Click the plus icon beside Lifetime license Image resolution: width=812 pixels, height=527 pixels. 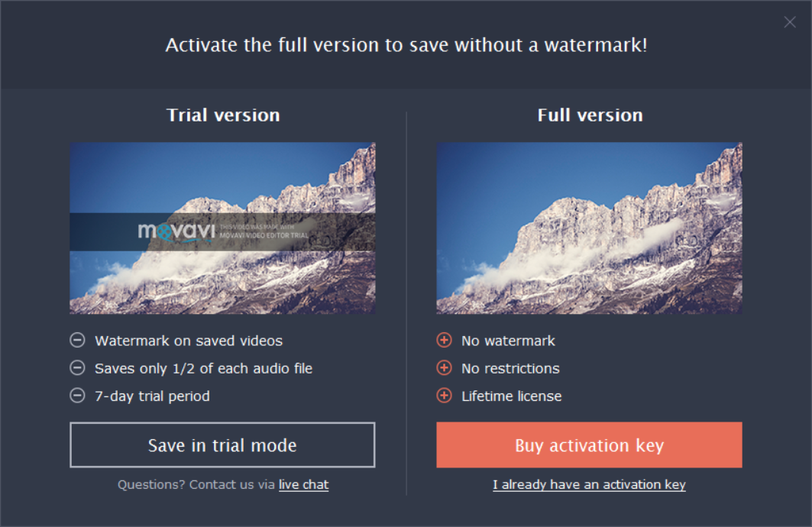point(444,396)
